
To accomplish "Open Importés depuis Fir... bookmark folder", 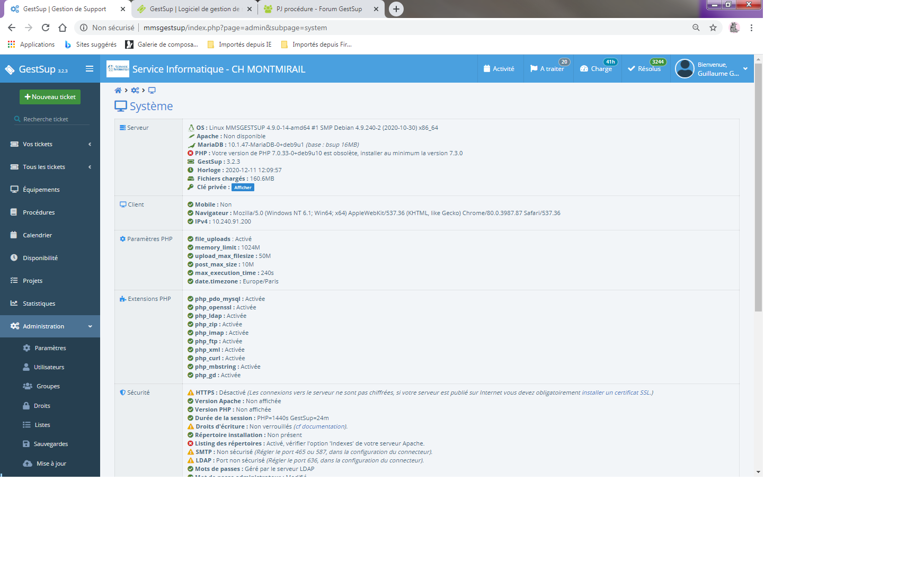I will (x=316, y=44).
